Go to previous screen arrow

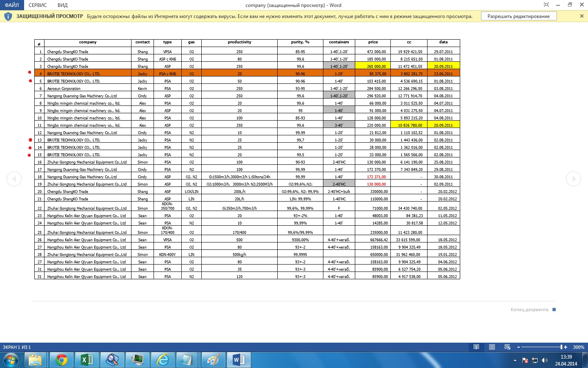(x=14, y=179)
